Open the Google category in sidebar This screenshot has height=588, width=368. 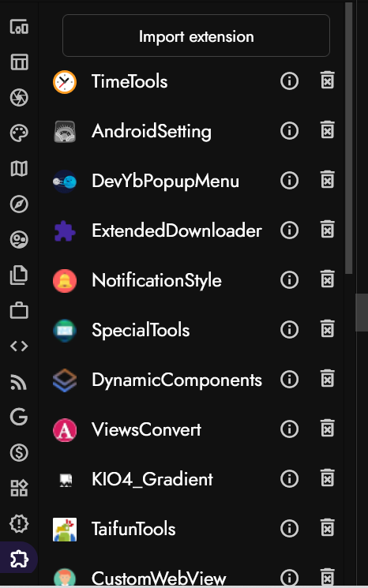click(19, 417)
